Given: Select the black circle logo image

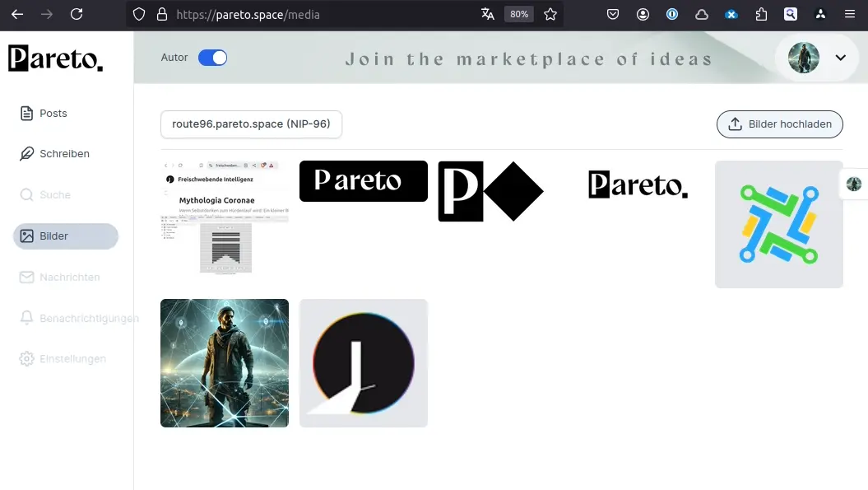Looking at the screenshot, I should click(x=364, y=363).
